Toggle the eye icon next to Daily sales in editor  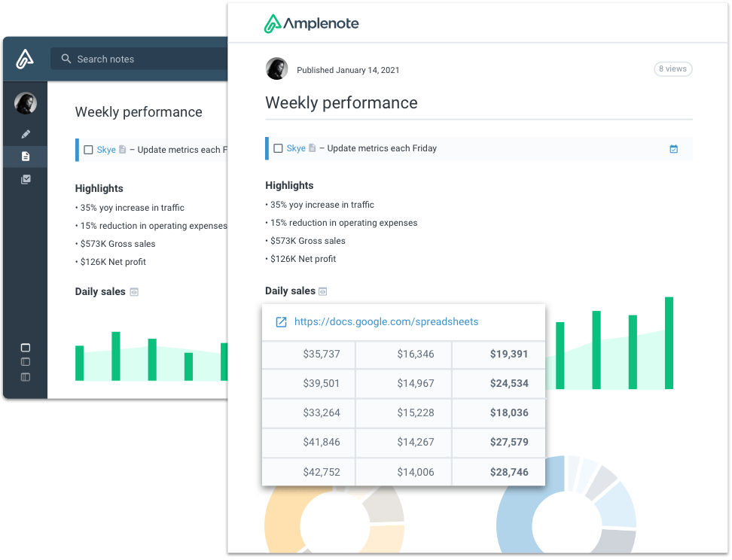coord(134,292)
